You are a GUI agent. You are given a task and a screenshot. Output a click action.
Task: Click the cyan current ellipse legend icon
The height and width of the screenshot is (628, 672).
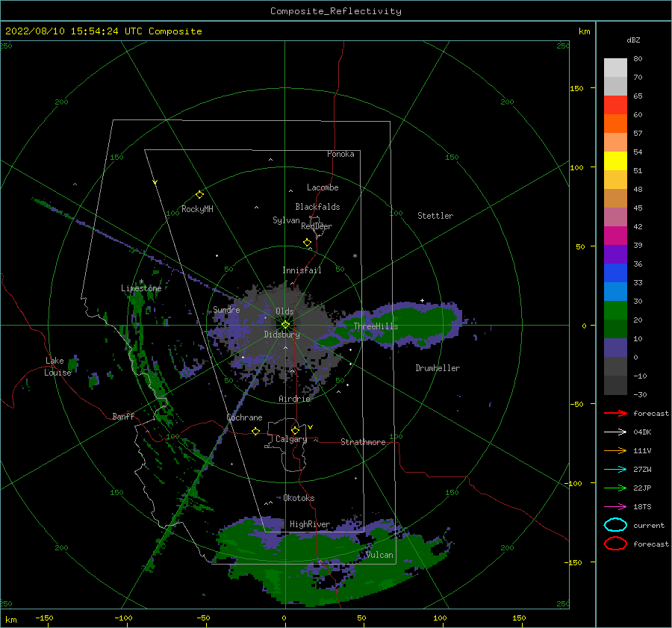coord(615,525)
